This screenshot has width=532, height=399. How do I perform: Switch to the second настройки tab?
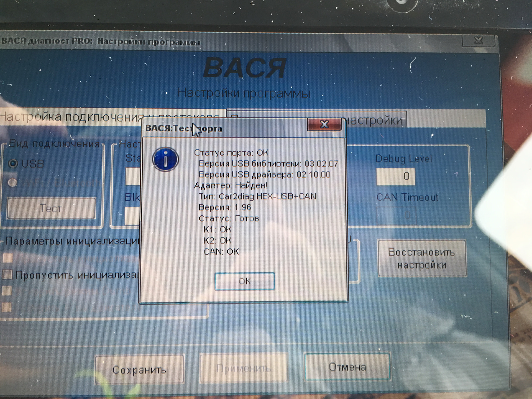click(317, 119)
